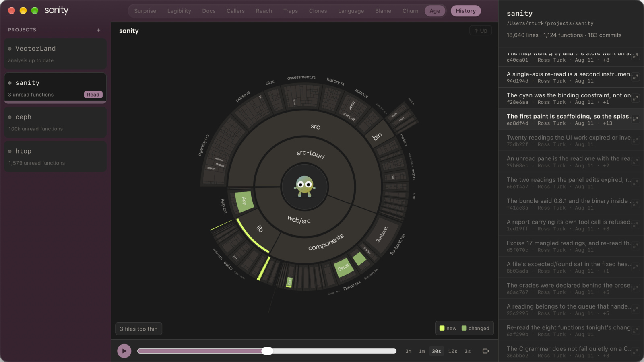The image size is (644, 362).
Task: Switch to the Reach view tab
Action: pyautogui.click(x=264, y=11)
